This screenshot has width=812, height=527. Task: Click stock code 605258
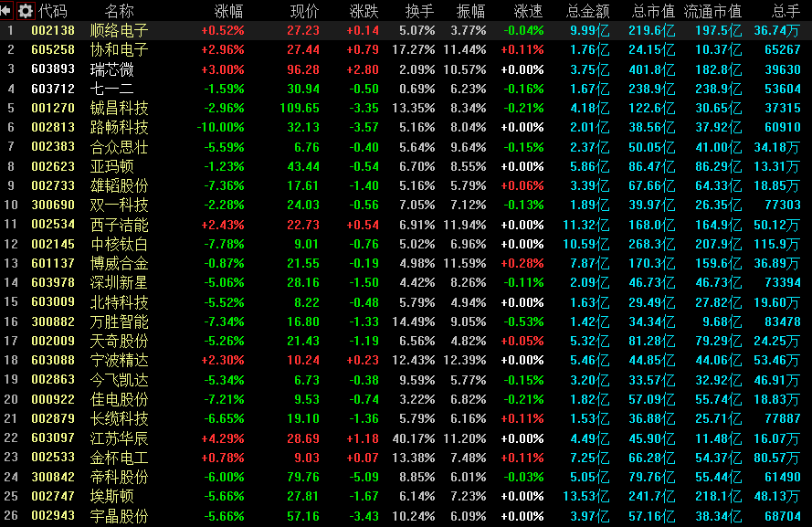53,49
